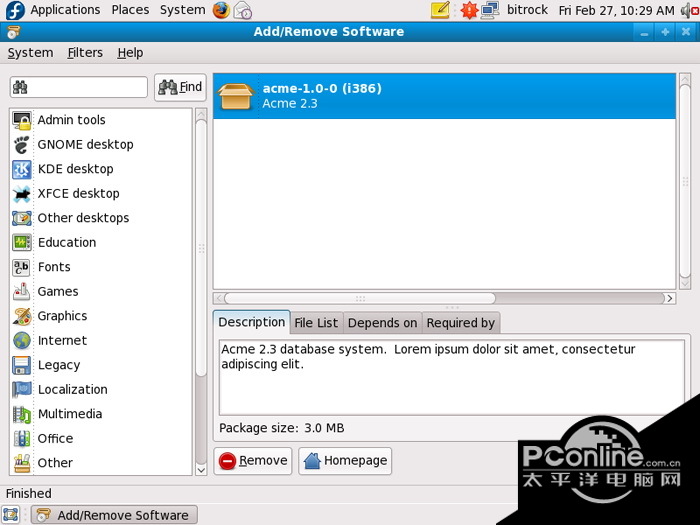Viewport: 700px width, 525px height.
Task: Select the Games category
Action: pos(101,292)
